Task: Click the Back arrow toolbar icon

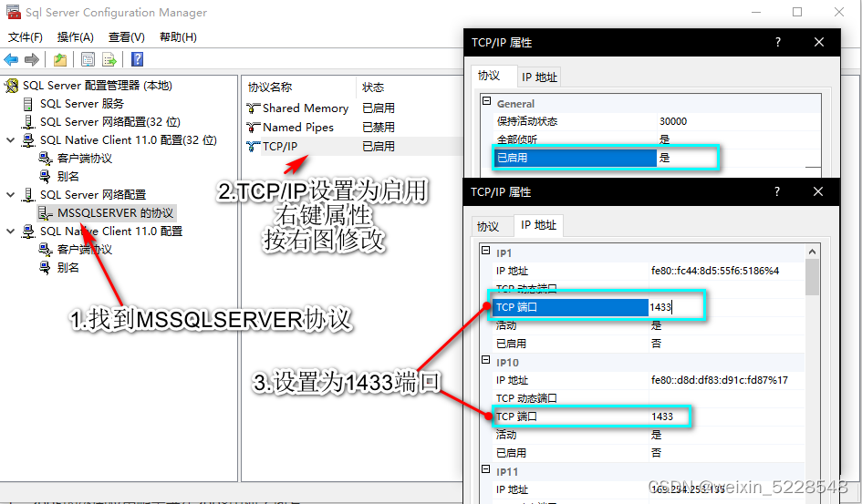Action: tap(12, 59)
